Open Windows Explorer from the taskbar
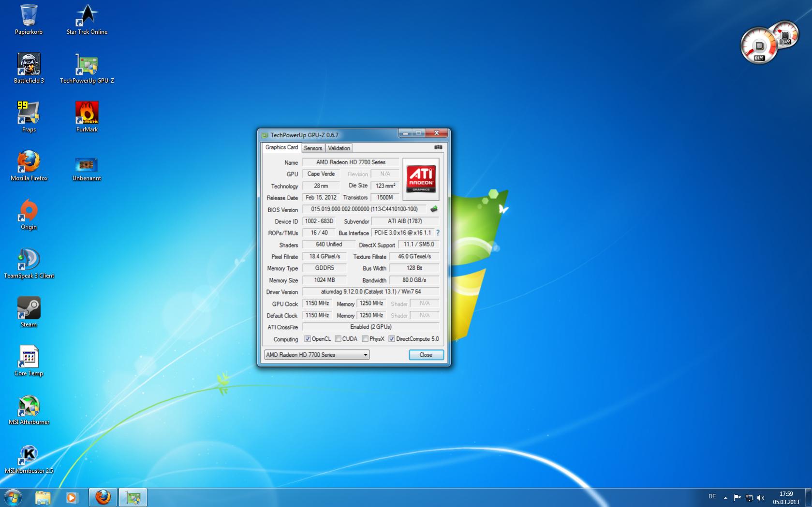Image resolution: width=812 pixels, height=507 pixels. (x=43, y=497)
